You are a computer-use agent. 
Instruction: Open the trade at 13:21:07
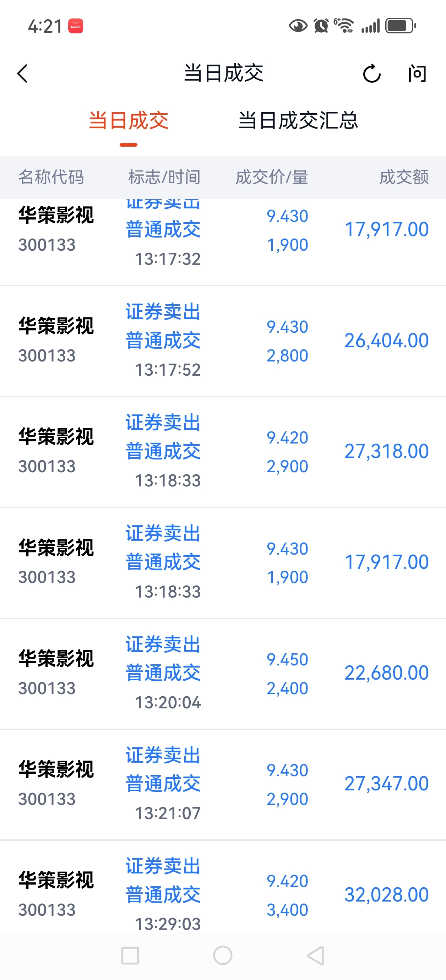point(223,784)
